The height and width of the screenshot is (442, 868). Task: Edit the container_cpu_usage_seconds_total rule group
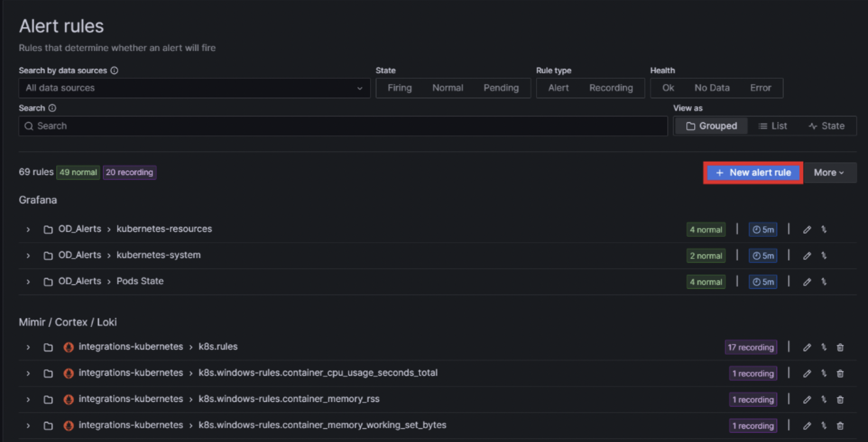(x=807, y=373)
